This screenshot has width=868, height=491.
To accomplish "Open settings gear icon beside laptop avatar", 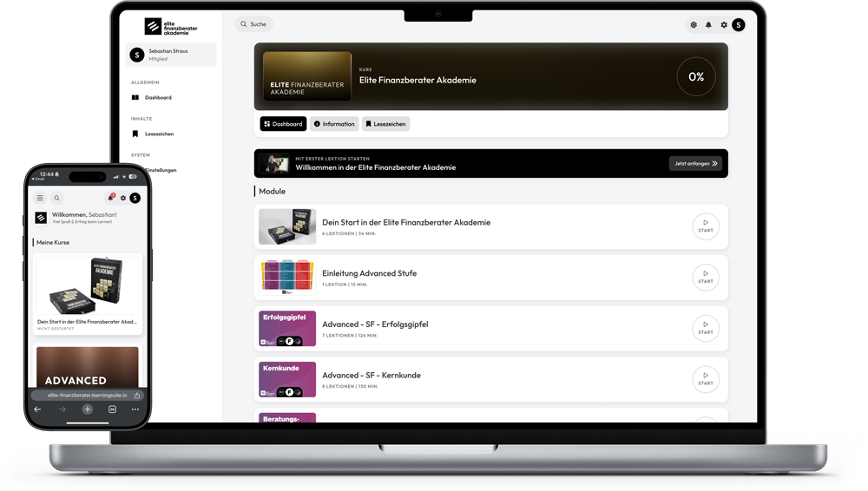I will coord(724,25).
